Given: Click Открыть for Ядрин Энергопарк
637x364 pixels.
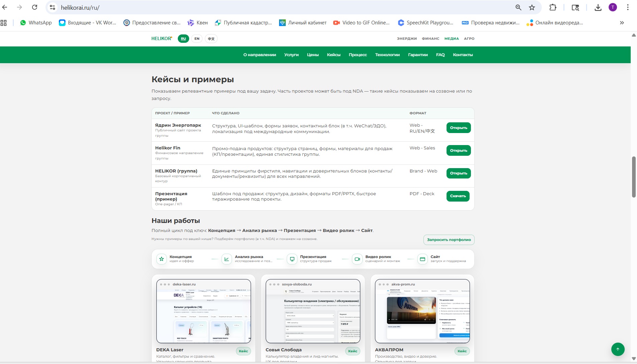Looking at the screenshot, I should coord(459,128).
